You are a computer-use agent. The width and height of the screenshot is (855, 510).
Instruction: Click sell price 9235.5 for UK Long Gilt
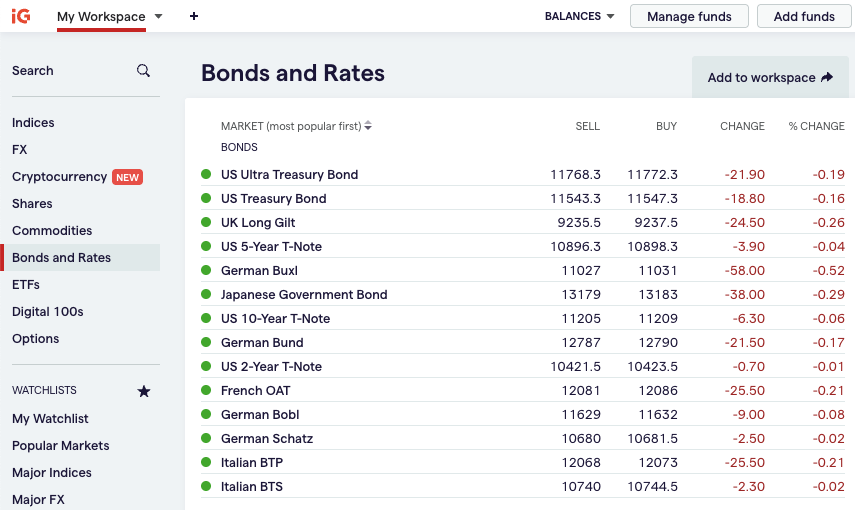pyautogui.click(x=579, y=223)
